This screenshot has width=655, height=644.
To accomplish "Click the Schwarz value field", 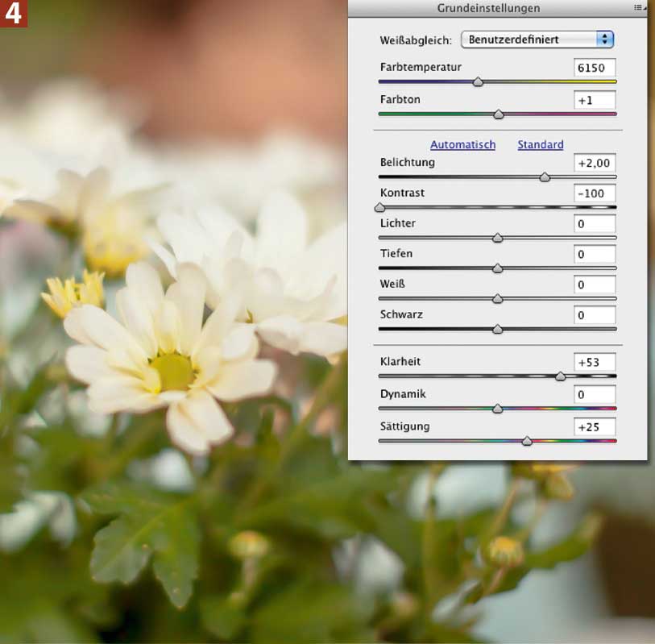I will coord(595,315).
